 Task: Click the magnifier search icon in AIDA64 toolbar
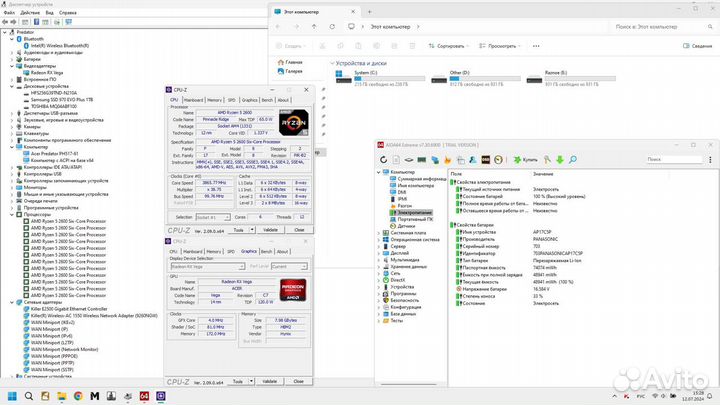(573, 160)
